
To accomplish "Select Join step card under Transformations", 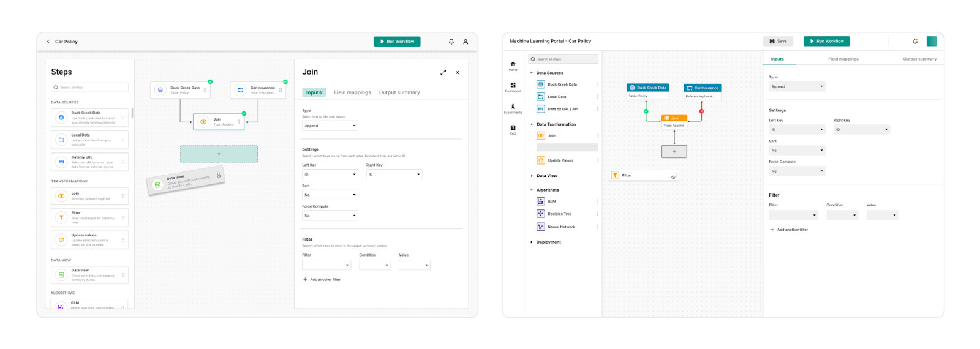I will tap(90, 196).
